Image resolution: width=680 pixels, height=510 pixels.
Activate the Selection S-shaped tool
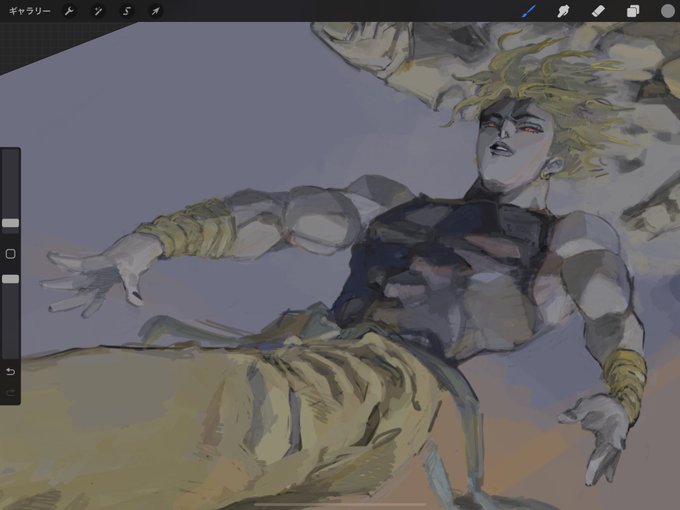coord(126,11)
